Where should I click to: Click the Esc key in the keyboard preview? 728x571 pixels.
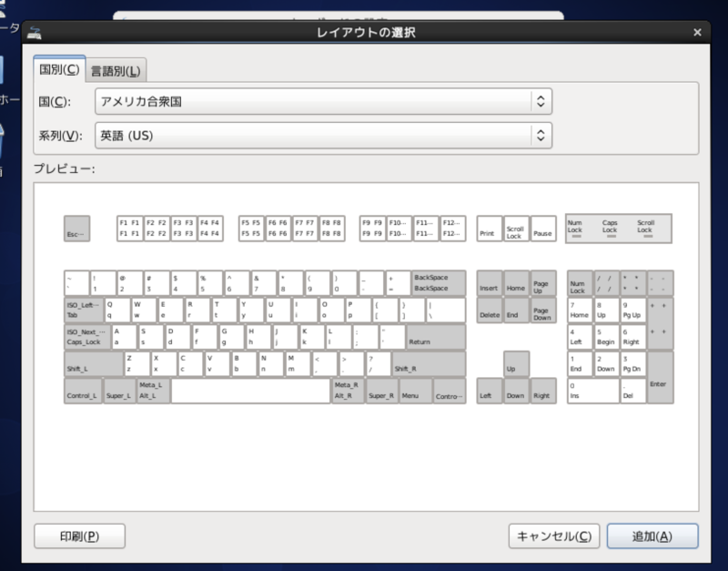(x=79, y=229)
